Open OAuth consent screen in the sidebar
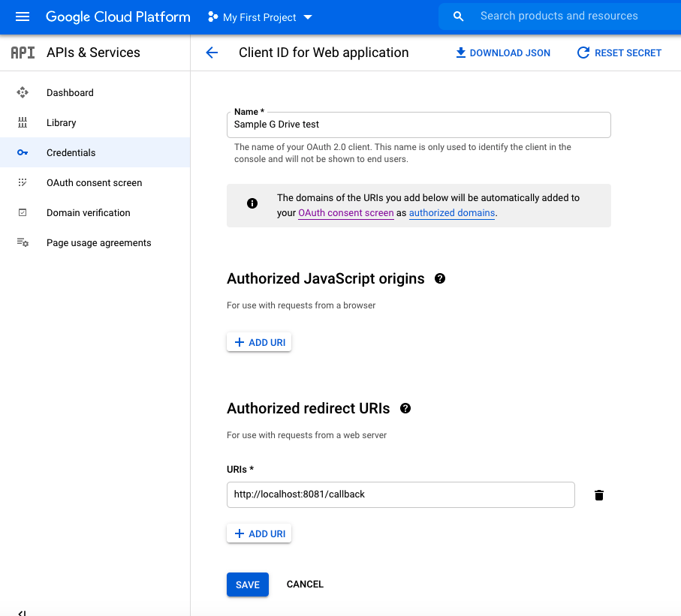The width and height of the screenshot is (681, 616). click(95, 182)
